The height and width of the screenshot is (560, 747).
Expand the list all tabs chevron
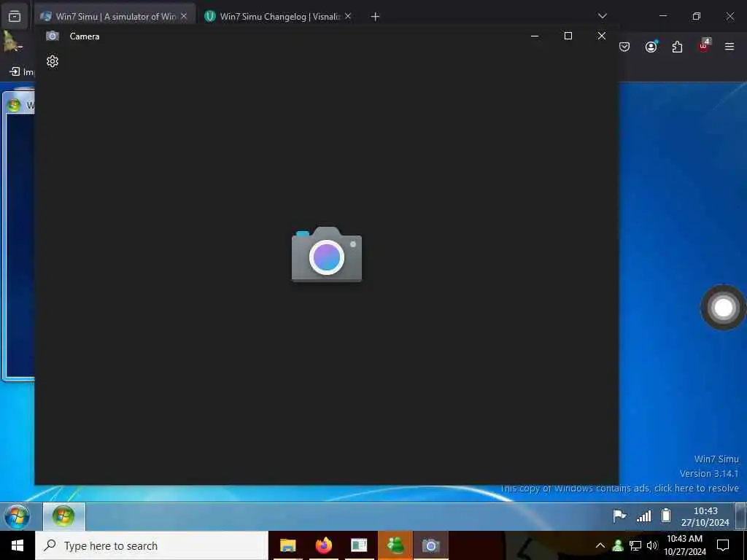pos(602,16)
